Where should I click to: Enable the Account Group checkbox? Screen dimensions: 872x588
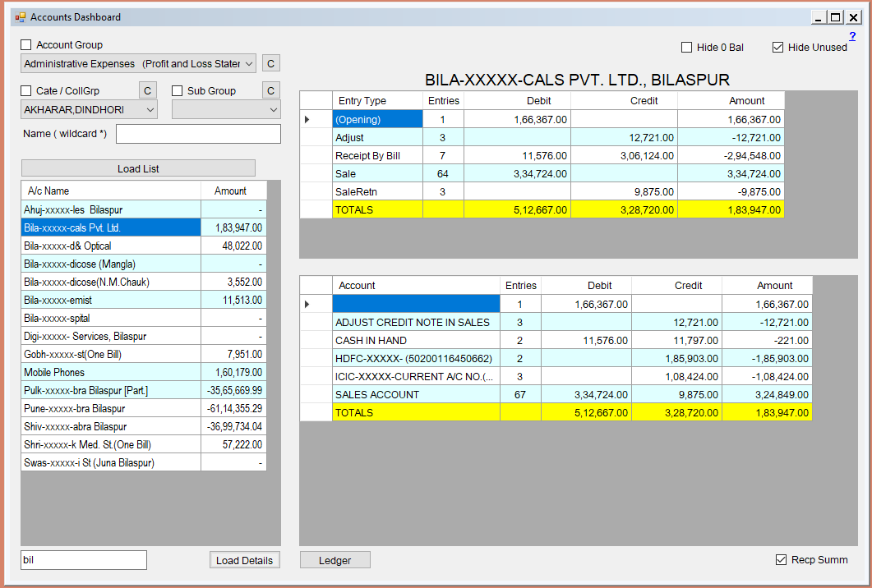point(26,45)
